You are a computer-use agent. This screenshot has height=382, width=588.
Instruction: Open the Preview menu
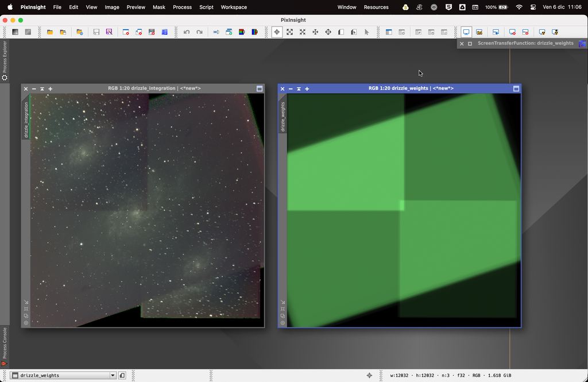click(x=136, y=7)
